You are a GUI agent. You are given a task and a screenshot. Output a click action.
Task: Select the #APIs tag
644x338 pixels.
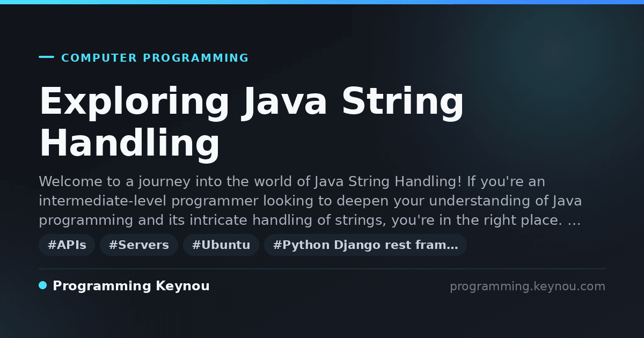coord(67,245)
